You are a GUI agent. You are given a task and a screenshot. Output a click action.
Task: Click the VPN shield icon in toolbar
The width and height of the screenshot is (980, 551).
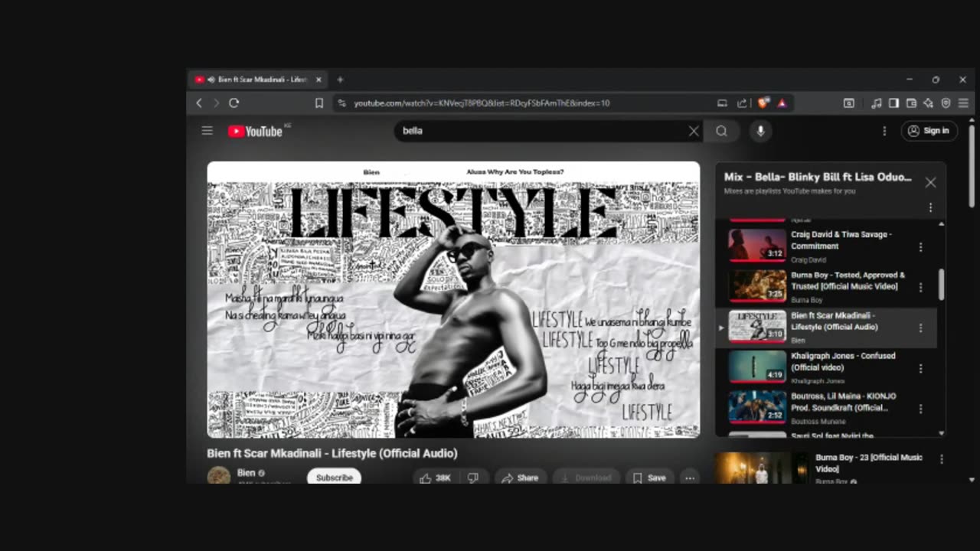coord(946,103)
